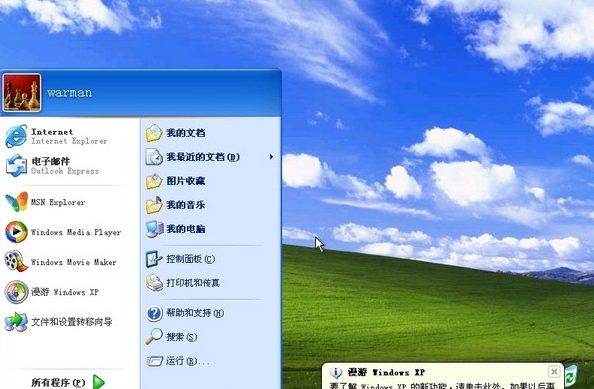Open 我的电脑 via its label
The height and width of the screenshot is (389, 594).
pos(186,229)
